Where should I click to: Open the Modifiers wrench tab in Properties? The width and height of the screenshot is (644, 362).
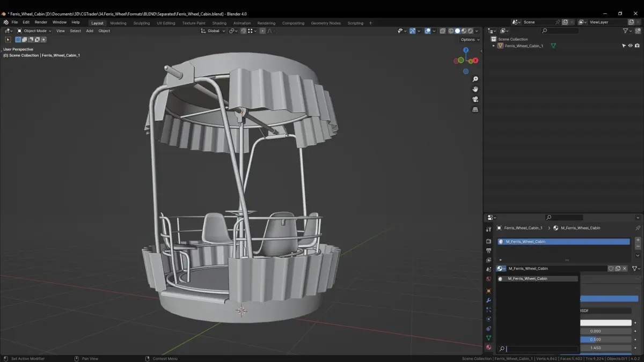tap(488, 300)
